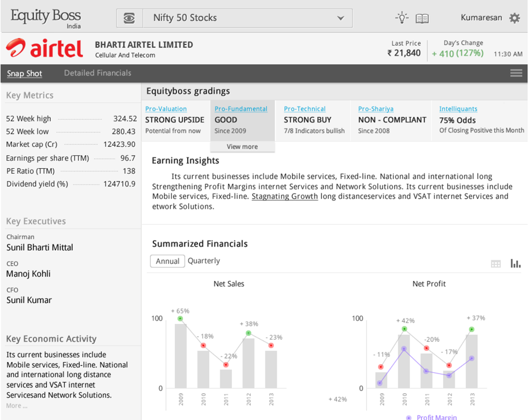
Task: Click the 2009 Net Sales bar
Action: 181,356
